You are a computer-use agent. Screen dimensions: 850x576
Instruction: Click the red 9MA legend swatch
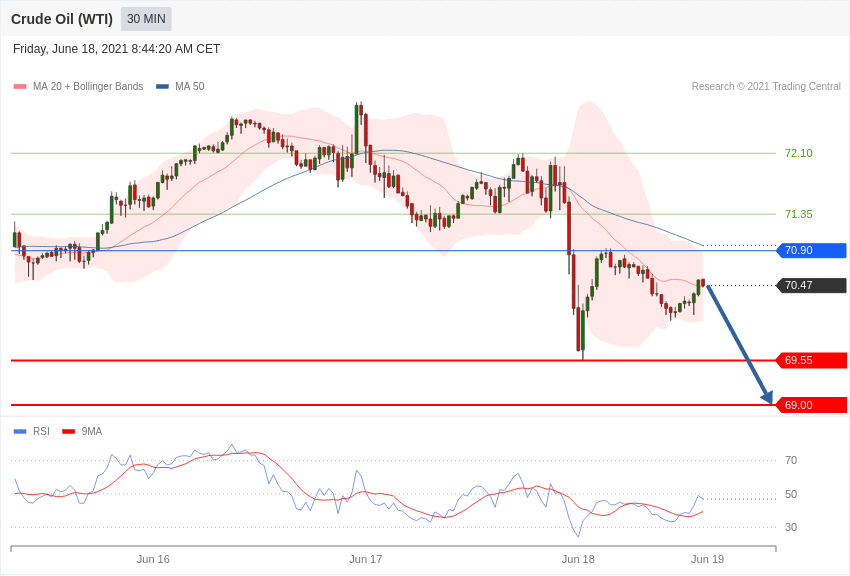click(x=68, y=432)
